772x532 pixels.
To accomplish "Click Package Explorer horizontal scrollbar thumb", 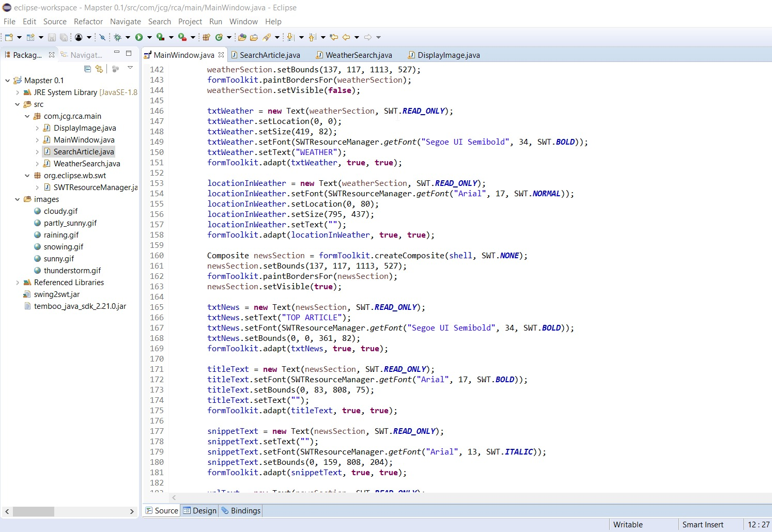I will coord(33,511).
